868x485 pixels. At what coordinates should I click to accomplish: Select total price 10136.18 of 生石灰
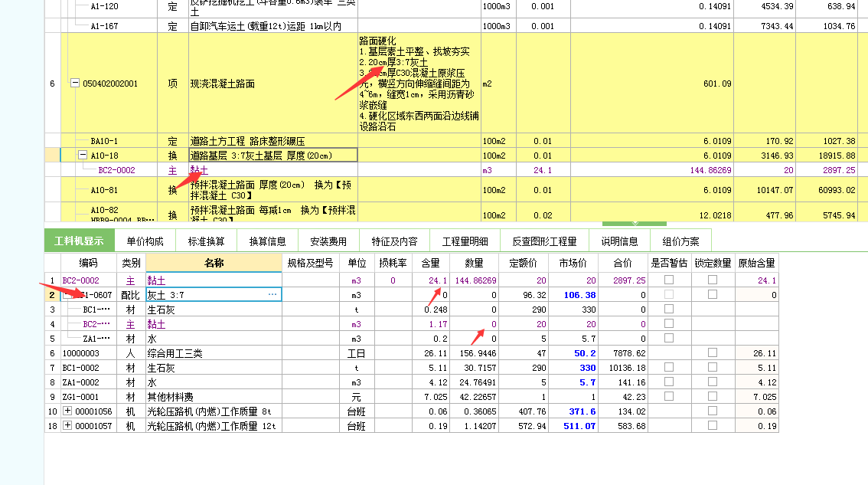(x=623, y=368)
